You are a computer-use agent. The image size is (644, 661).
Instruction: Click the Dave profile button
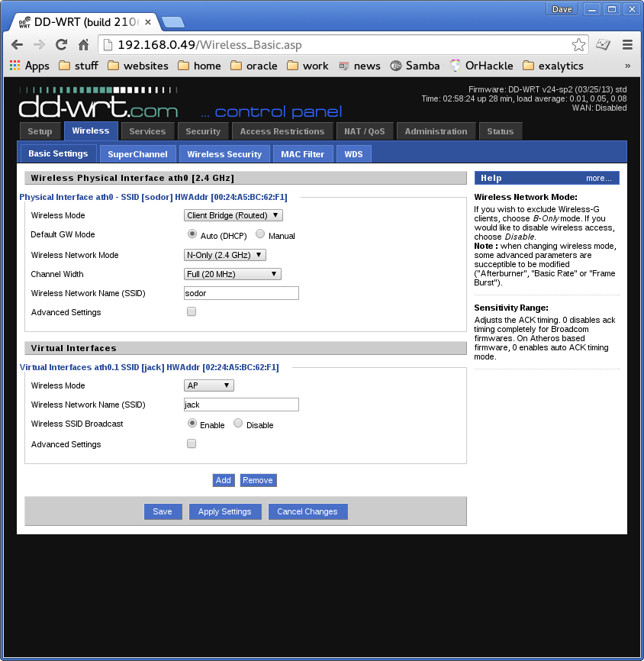(x=562, y=9)
